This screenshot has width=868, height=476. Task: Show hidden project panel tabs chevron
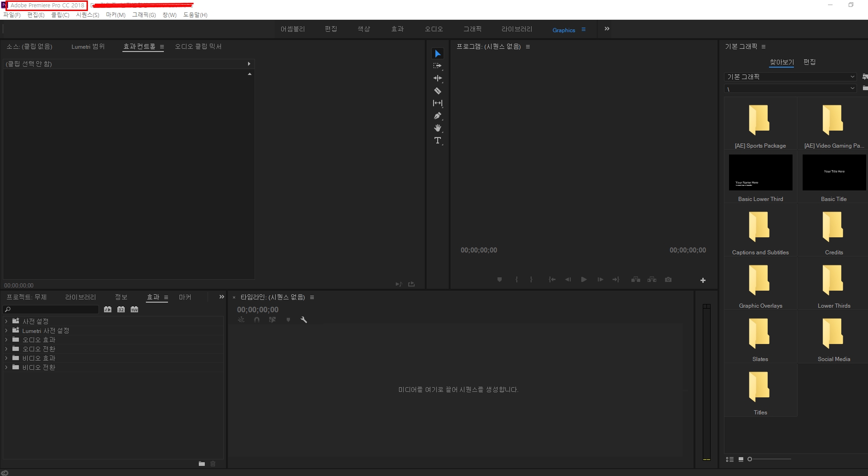click(221, 297)
